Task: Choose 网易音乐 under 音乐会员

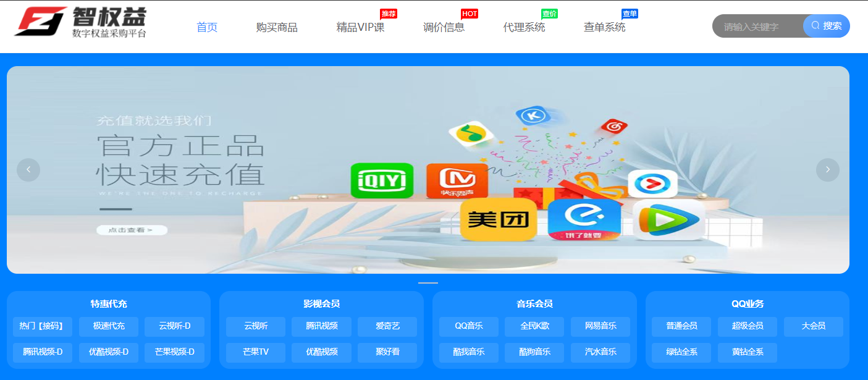Action: (600, 326)
